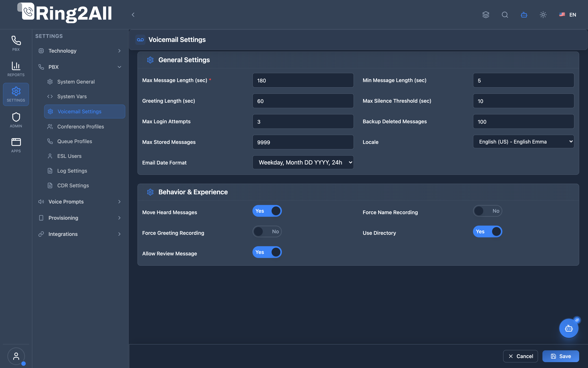Toggle Use Directory switch
Viewport: 588px width, 368px height.
click(487, 231)
